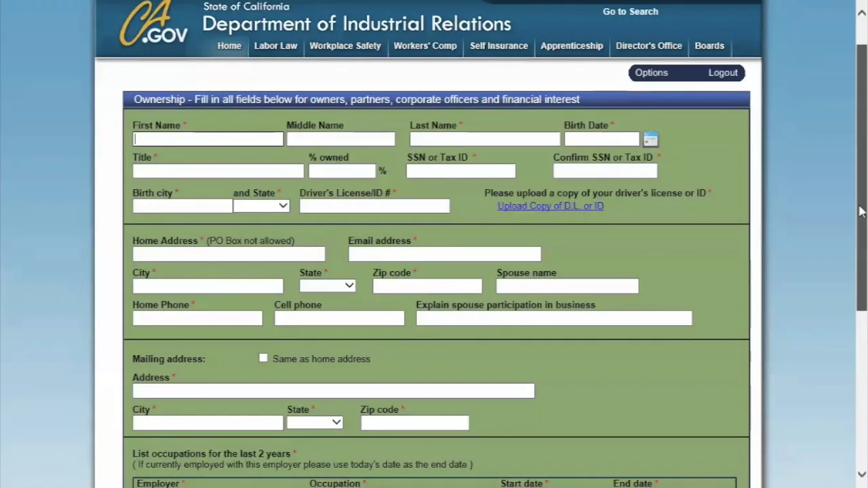
Task: Click the page vertical scrollbar thumb
Action: point(863,176)
